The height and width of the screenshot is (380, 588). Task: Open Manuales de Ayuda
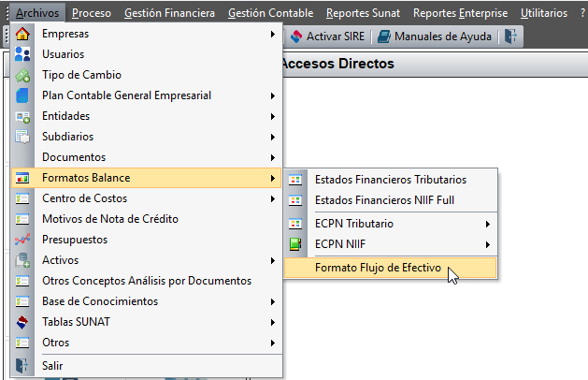coord(435,37)
